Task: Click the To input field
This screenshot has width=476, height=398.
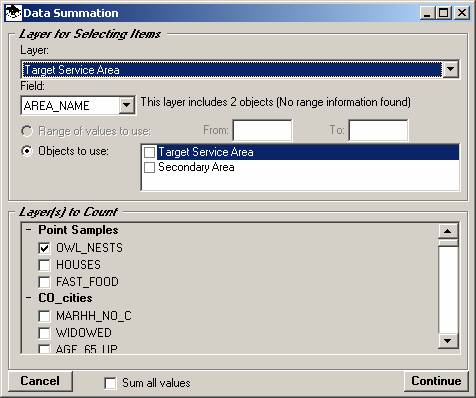Action: (x=378, y=130)
